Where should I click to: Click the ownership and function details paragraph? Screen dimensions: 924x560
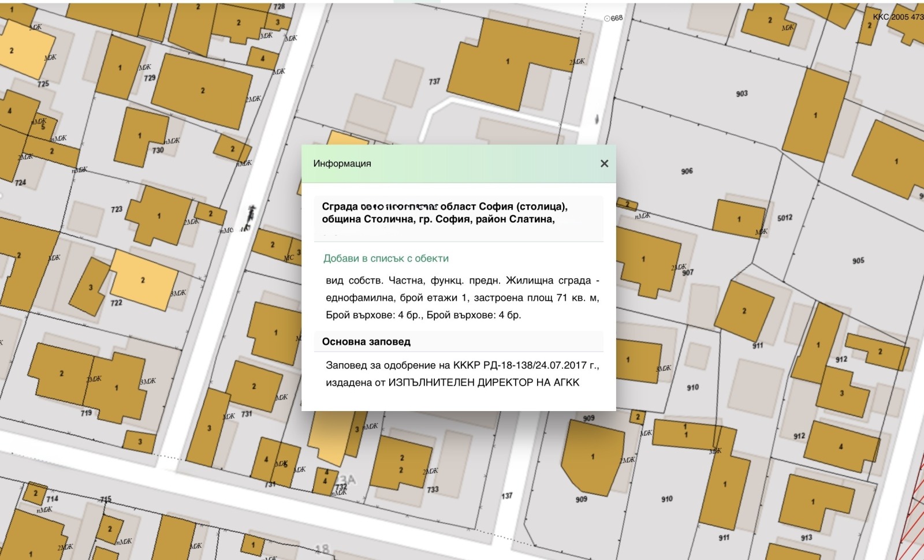pyautogui.click(x=463, y=297)
